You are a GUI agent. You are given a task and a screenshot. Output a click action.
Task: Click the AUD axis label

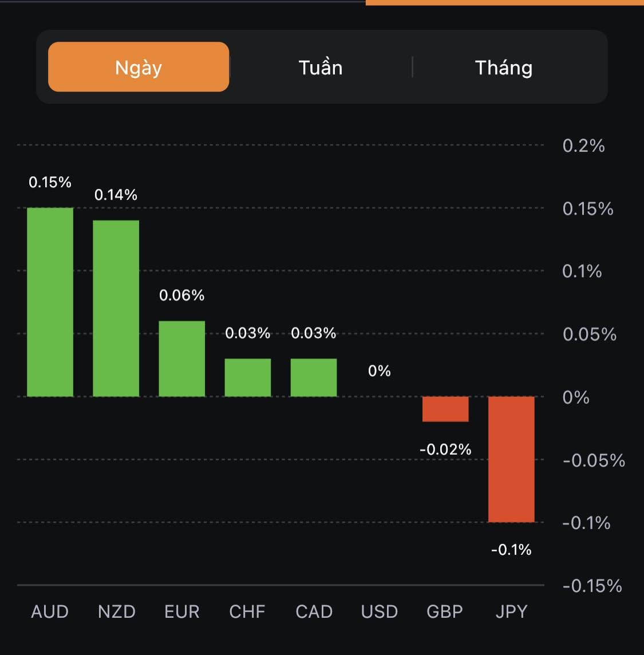tap(50, 611)
